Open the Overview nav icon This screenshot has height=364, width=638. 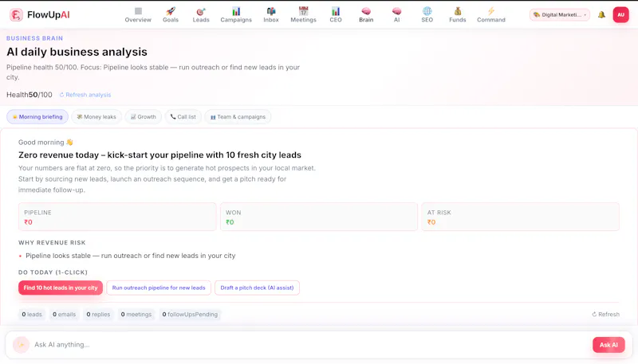point(138,11)
